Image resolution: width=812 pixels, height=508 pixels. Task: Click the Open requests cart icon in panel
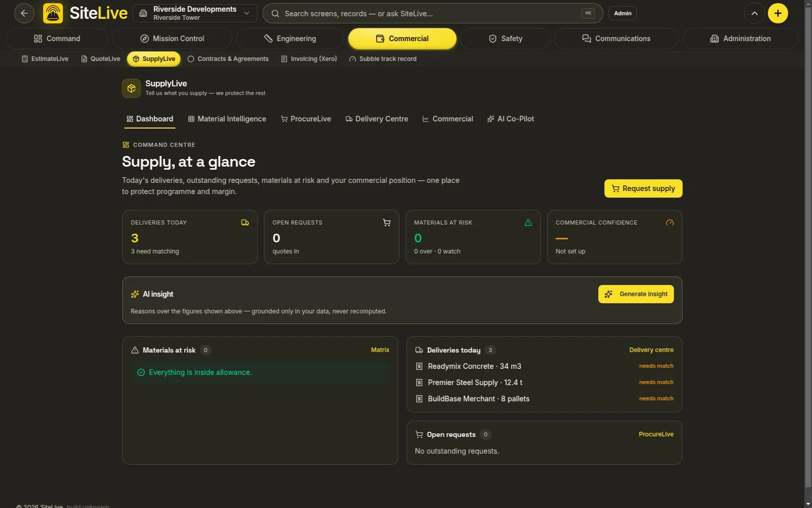(x=419, y=434)
